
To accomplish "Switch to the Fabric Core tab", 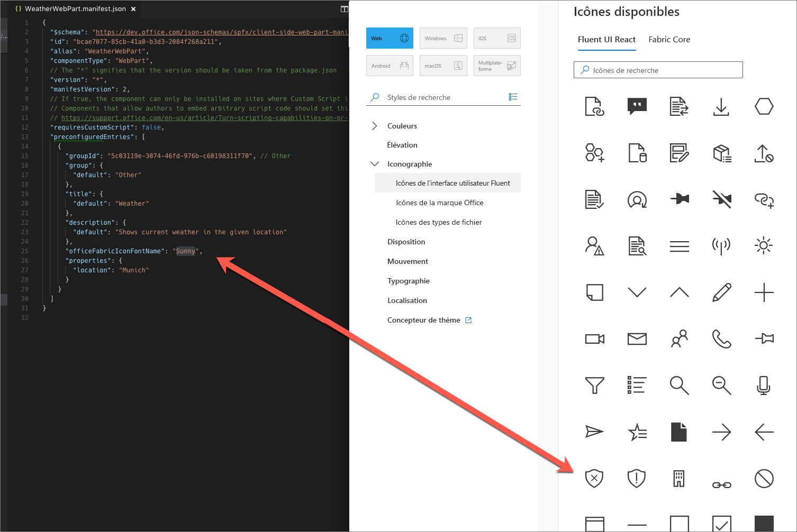I will point(669,39).
